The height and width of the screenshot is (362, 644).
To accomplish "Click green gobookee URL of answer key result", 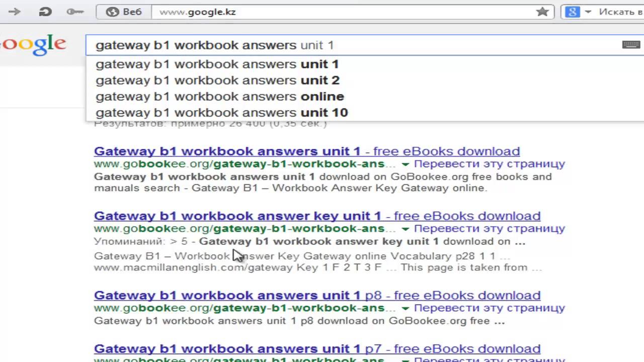I will [246, 228].
